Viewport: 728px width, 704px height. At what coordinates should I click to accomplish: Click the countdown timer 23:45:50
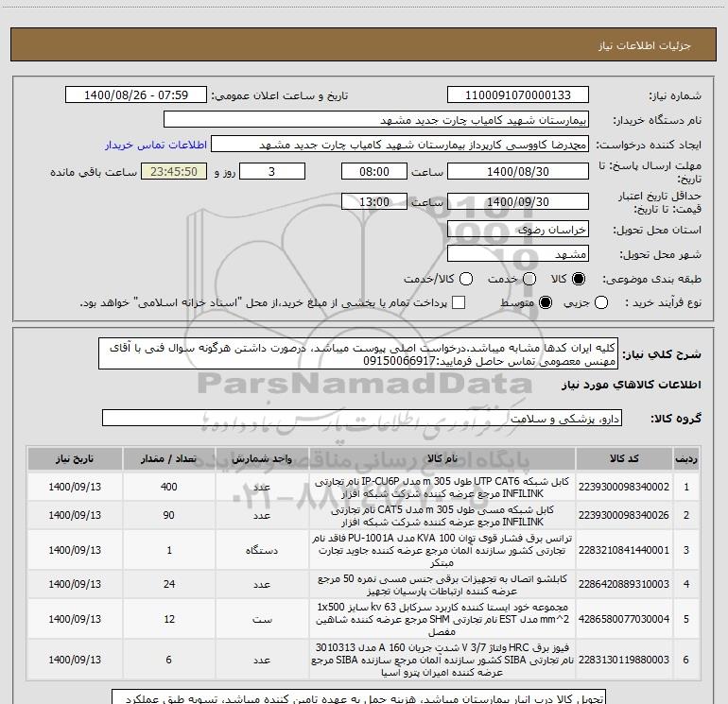pyautogui.click(x=174, y=171)
